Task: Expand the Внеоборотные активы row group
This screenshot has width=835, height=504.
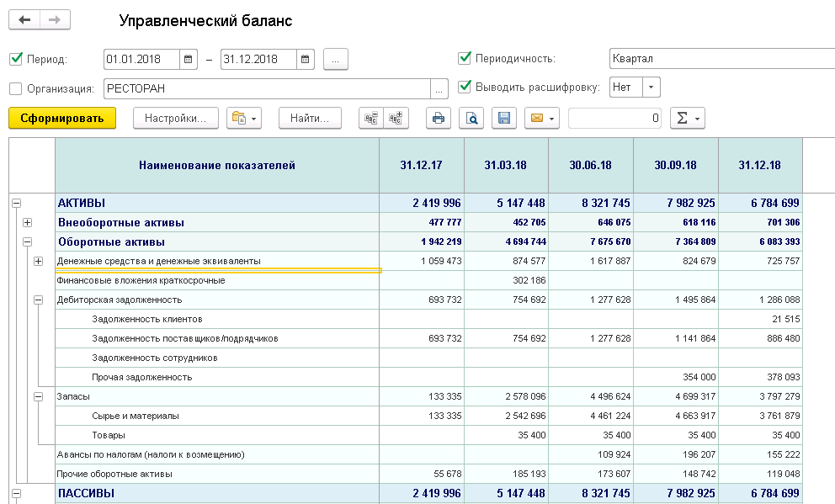Action: coord(28,223)
